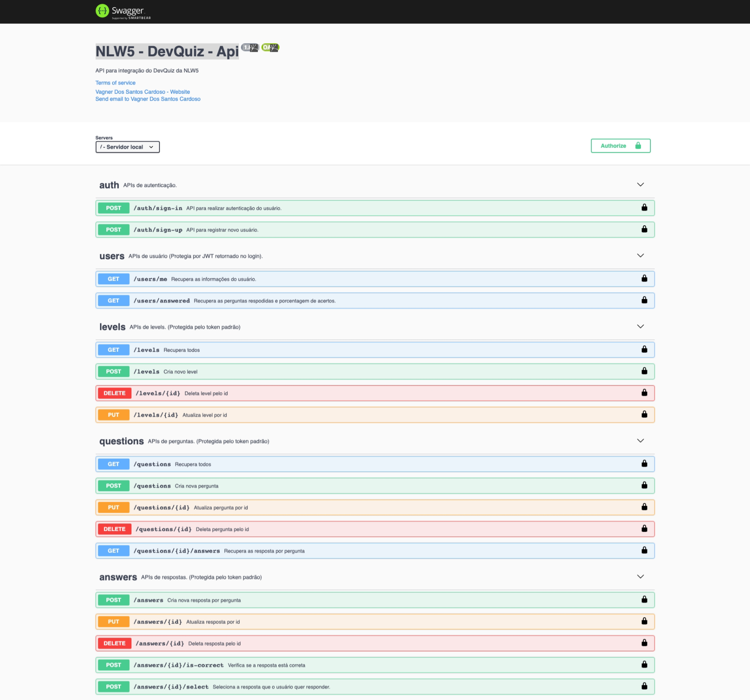Collapse the users section chevron

[x=640, y=255]
